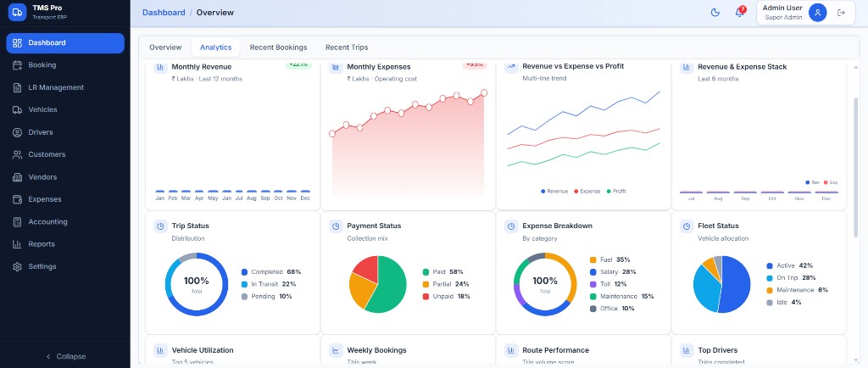
Task: Open the Accounting sidebar entry
Action: (65, 222)
